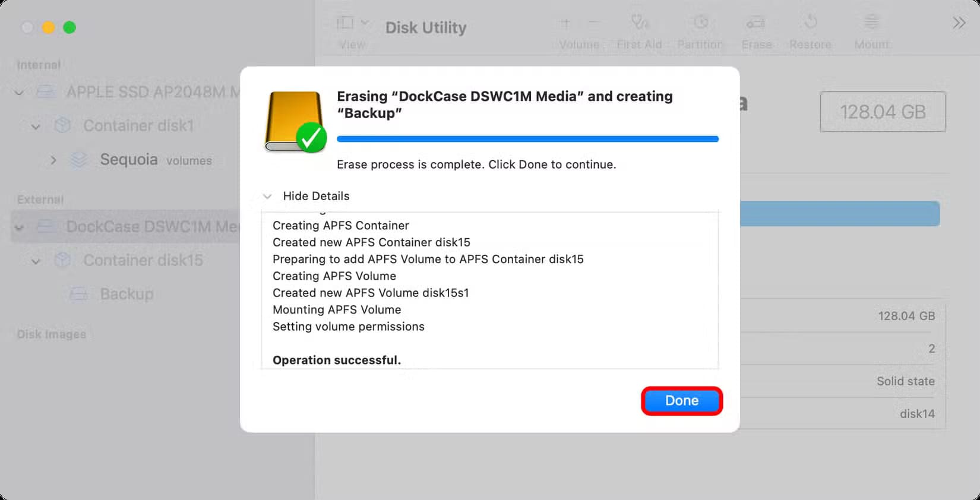
Task: Collapse the APPLE SSD AP2048M tree
Action: pos(20,93)
